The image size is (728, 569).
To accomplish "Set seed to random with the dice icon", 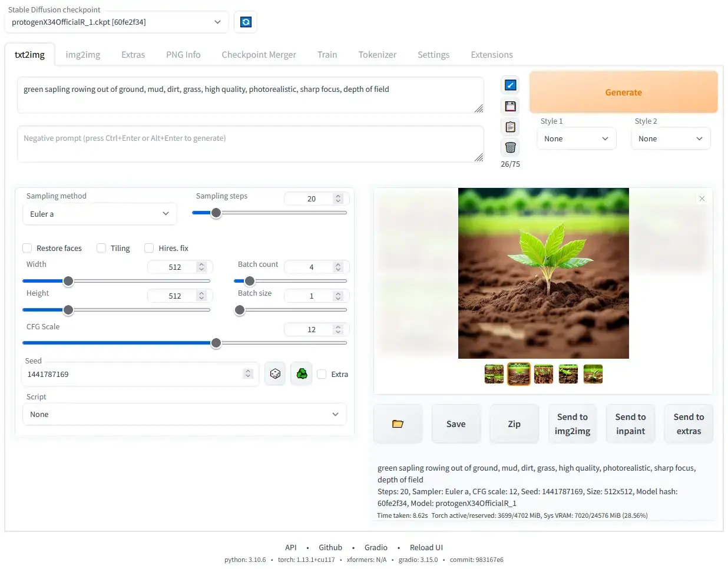I will tap(274, 373).
